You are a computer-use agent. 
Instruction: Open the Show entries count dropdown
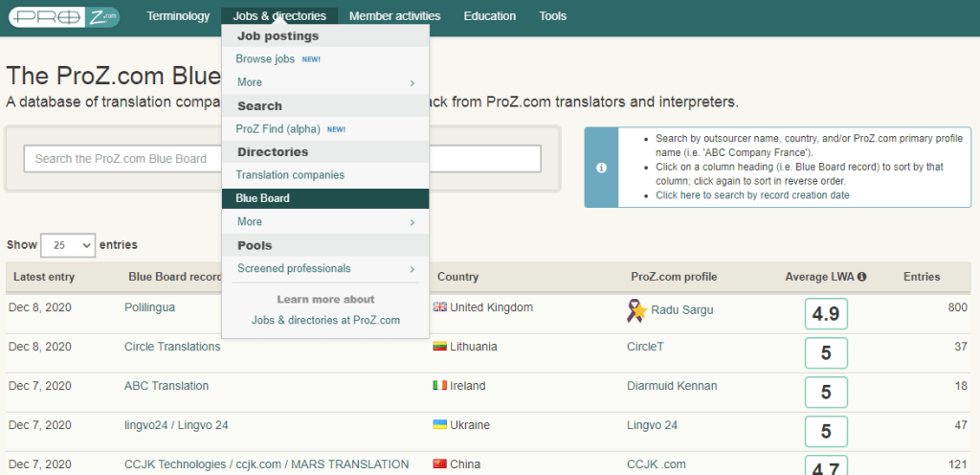[68, 245]
